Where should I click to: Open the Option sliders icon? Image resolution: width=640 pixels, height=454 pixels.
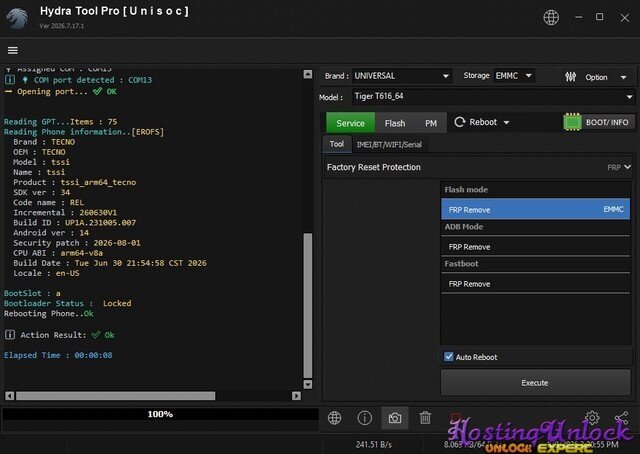click(570, 77)
